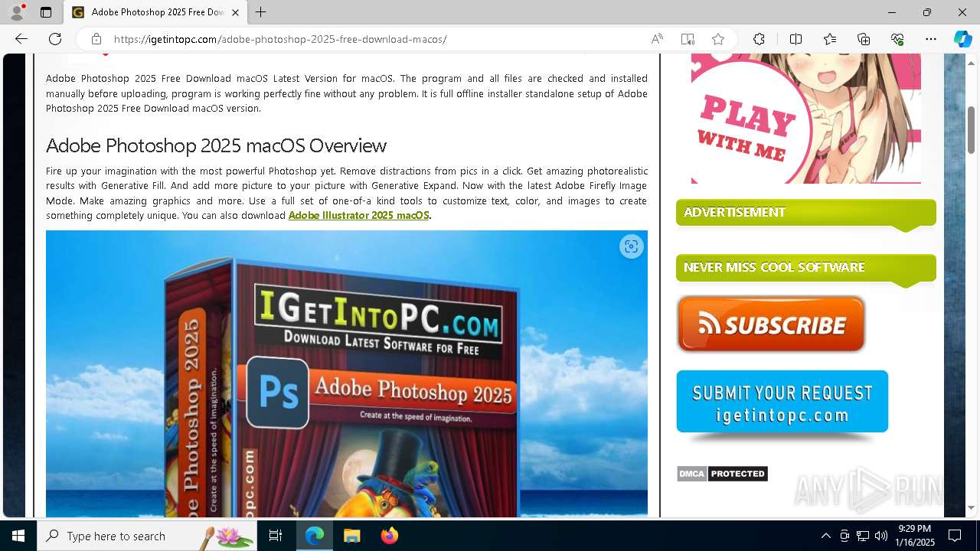Open network status tray icon
Viewport: 980px width, 551px height.
coord(863,536)
